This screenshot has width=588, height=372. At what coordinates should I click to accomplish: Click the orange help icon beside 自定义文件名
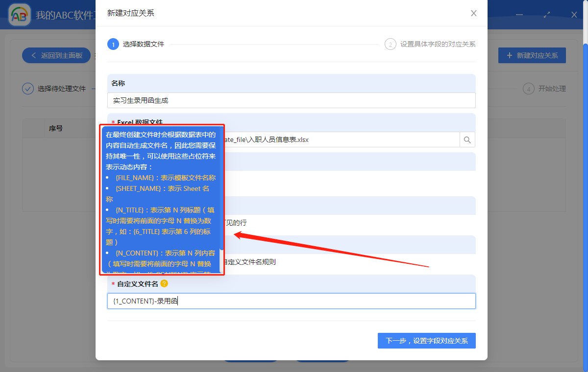point(165,283)
